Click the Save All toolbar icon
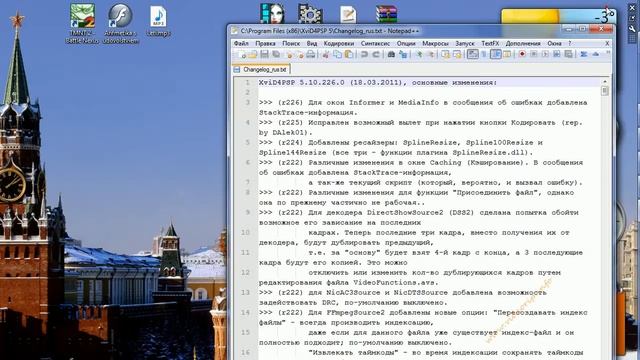 tap(276, 54)
